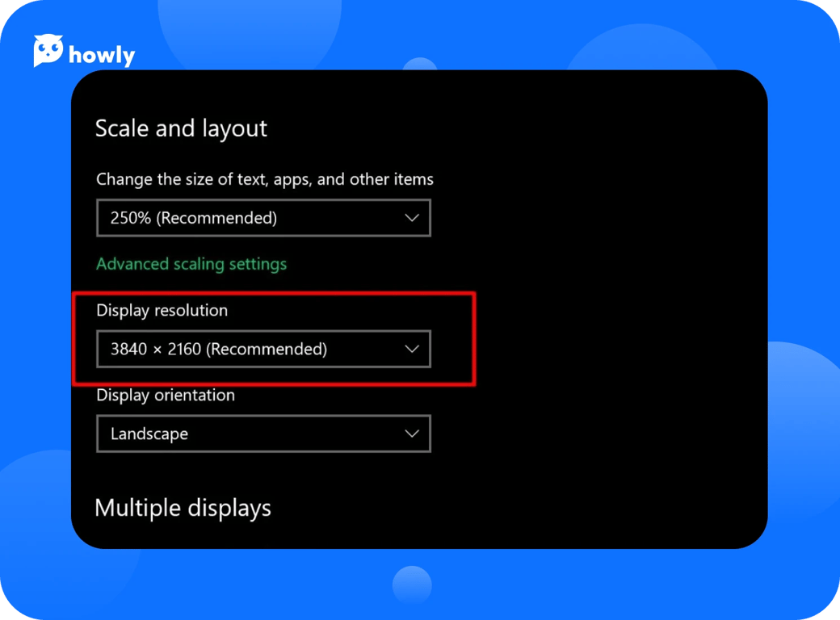Open the 250% (Recommended) scaling dropdown
This screenshot has width=840, height=620.
262,218
